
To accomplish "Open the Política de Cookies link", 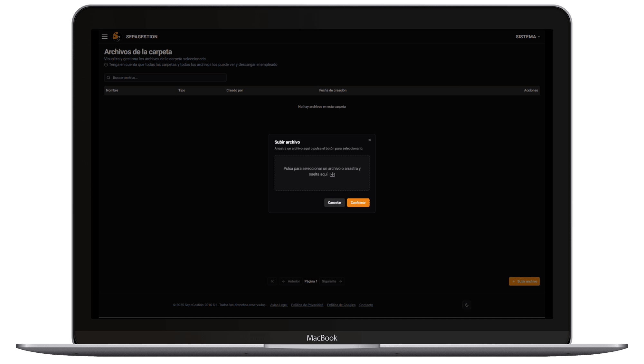I will click(x=341, y=305).
